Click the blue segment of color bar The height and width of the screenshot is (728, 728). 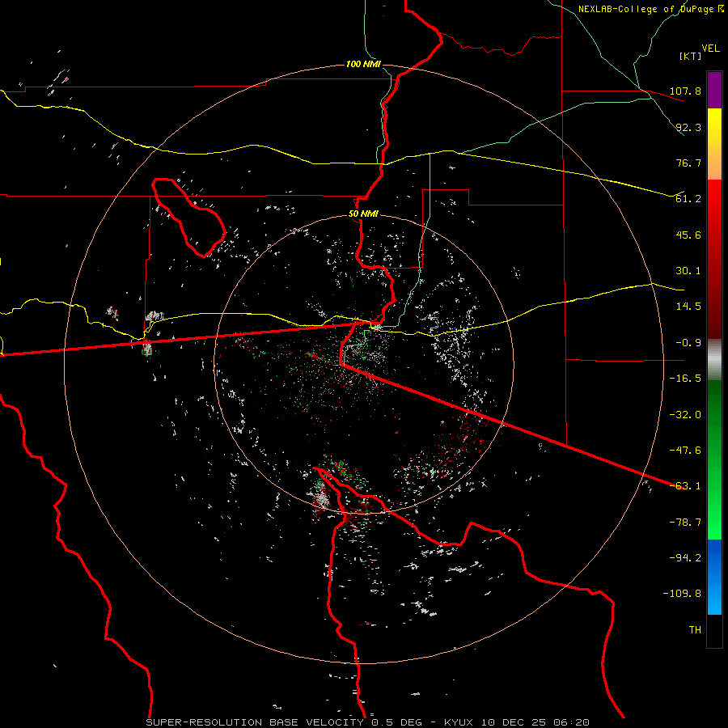[x=714, y=577]
